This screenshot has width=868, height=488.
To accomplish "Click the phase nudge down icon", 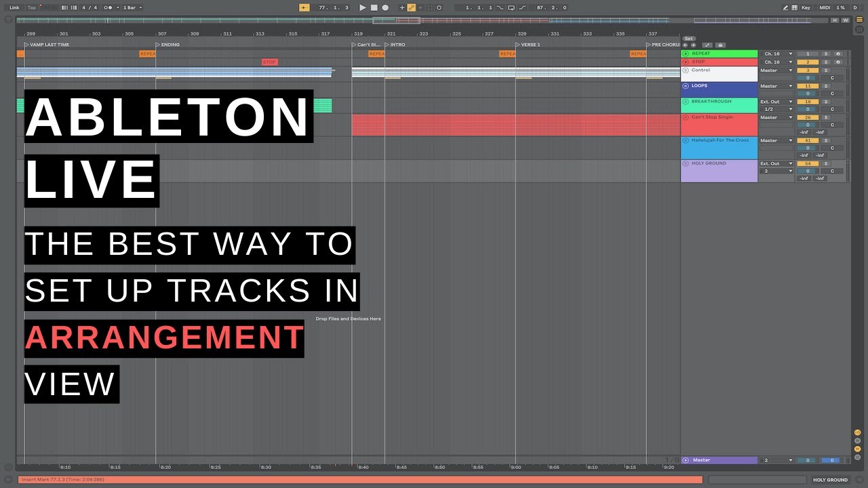I will pyautogui.click(x=64, y=7).
